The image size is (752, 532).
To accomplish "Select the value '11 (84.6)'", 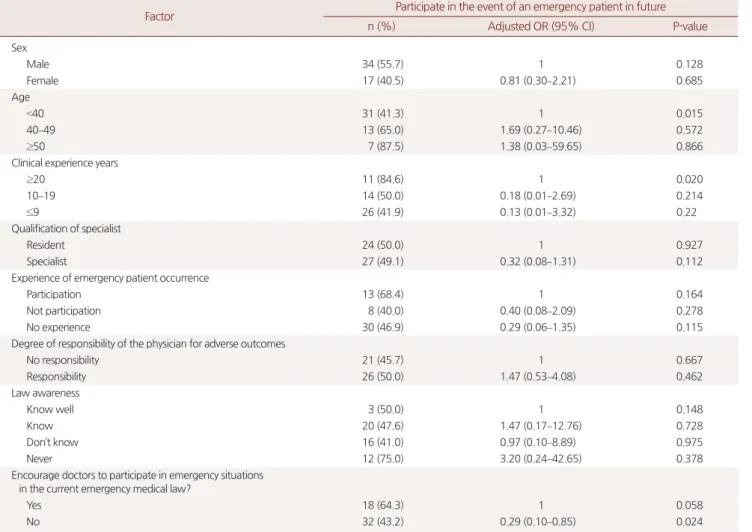I will click(x=383, y=179).
